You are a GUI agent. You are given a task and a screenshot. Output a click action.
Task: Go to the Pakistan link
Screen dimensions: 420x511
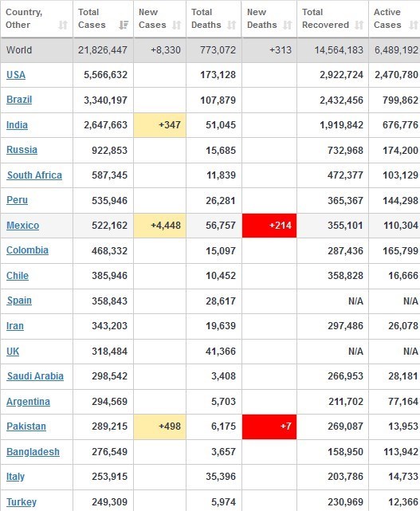click(x=26, y=426)
